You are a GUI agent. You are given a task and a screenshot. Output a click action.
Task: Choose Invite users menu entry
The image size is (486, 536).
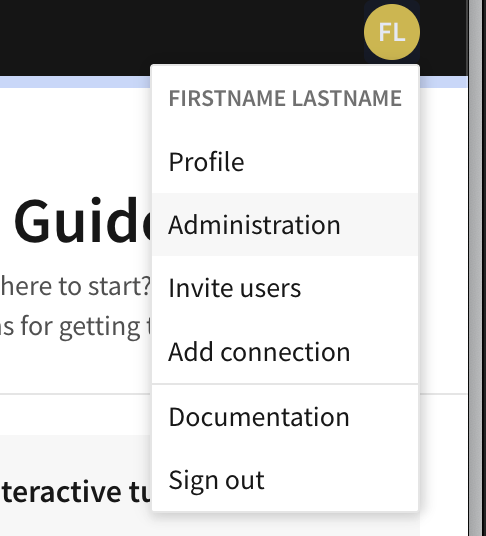click(x=285, y=288)
